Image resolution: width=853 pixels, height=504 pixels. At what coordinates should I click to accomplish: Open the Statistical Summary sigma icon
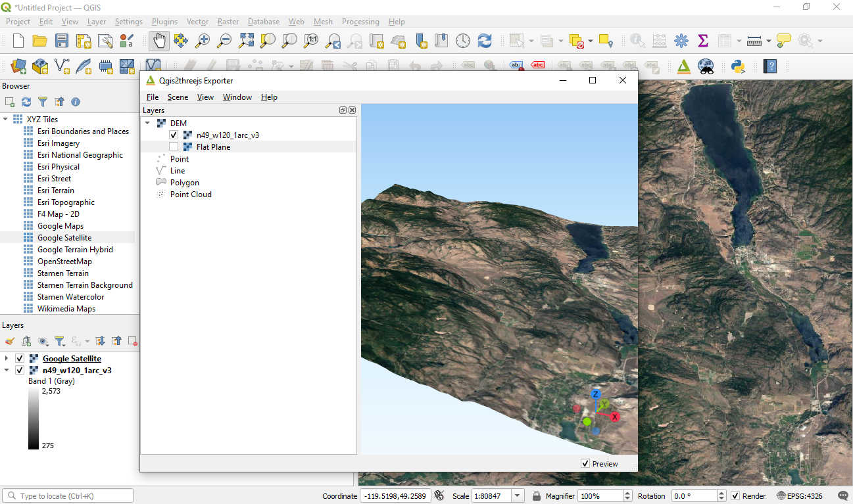(702, 41)
